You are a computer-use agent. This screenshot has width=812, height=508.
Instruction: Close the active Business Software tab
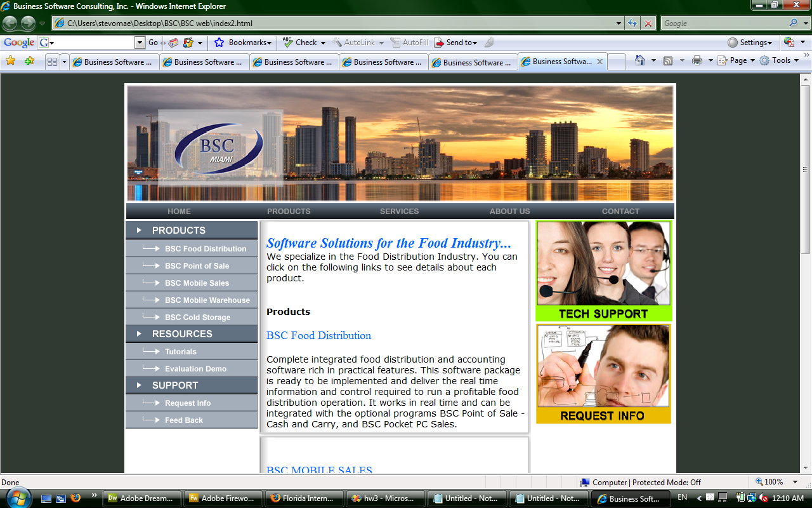[x=600, y=62]
